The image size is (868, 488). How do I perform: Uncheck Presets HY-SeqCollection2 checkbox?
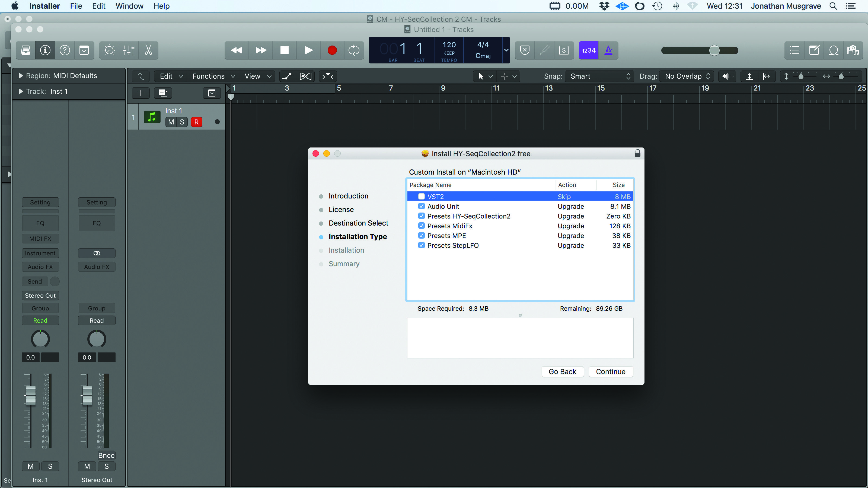tap(421, 216)
